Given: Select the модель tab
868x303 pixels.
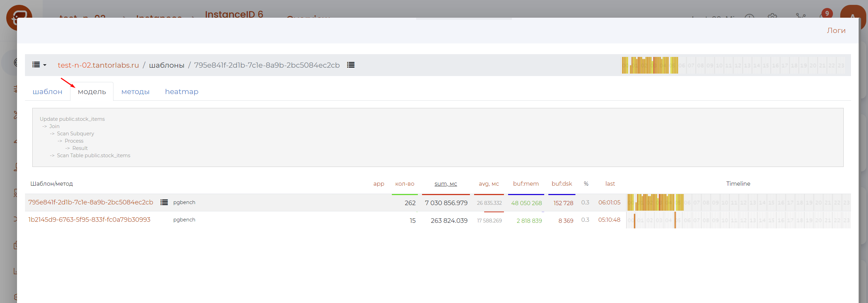Looking at the screenshot, I should click(x=92, y=92).
